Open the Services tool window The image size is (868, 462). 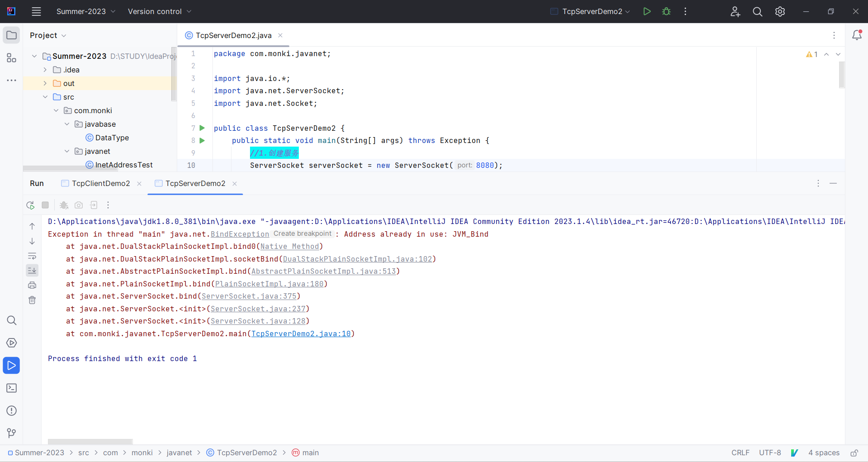pyautogui.click(x=12, y=343)
